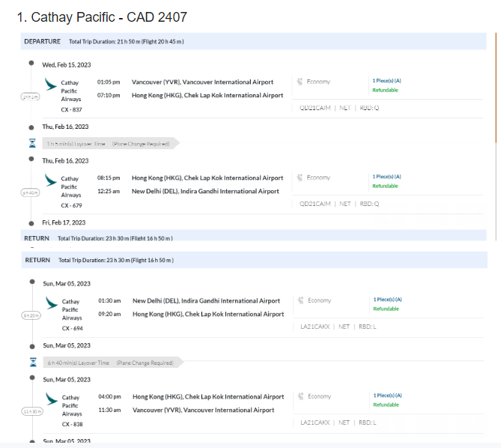This screenshot has height=448, width=501.
Task: Open the lower RETURN section header
Action: 37,260
